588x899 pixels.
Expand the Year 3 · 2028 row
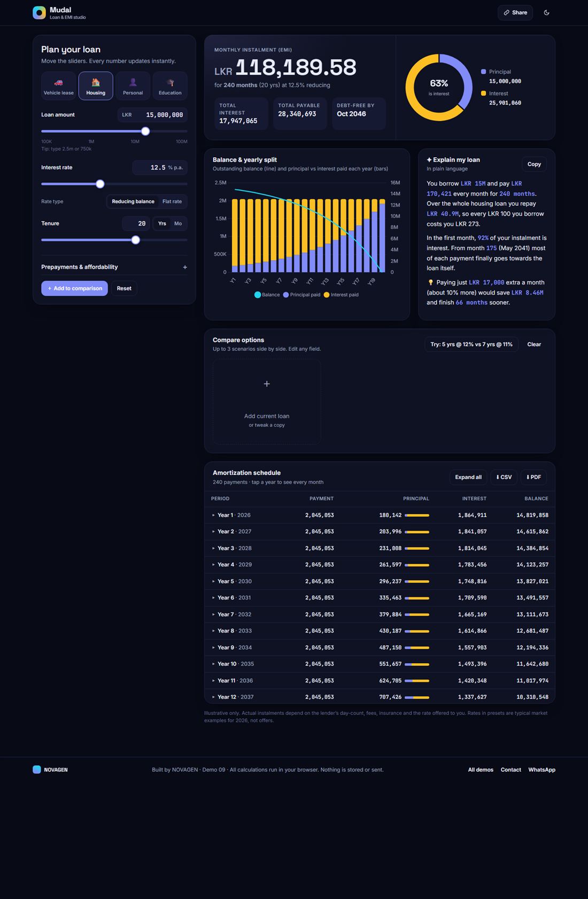click(380, 548)
